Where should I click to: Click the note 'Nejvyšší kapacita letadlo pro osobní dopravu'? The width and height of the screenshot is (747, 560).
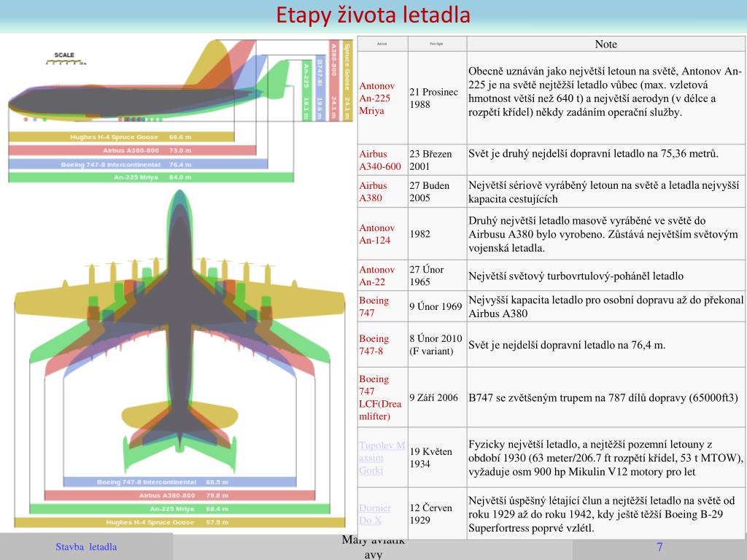click(x=606, y=306)
